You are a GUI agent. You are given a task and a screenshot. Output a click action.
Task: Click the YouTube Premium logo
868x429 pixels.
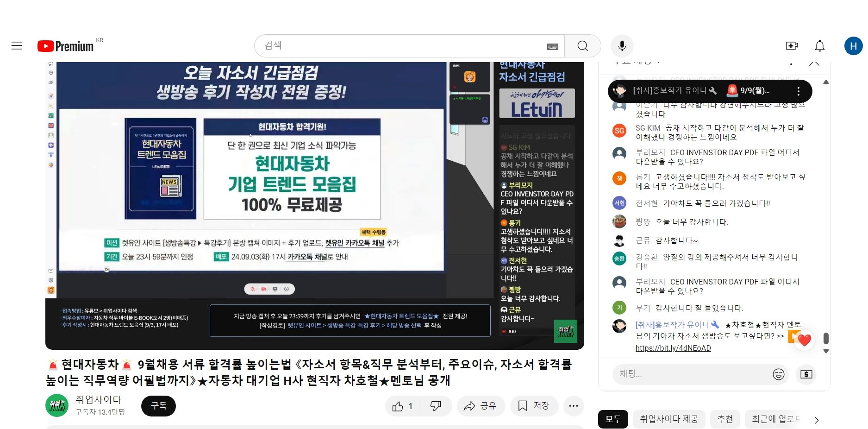click(x=66, y=46)
